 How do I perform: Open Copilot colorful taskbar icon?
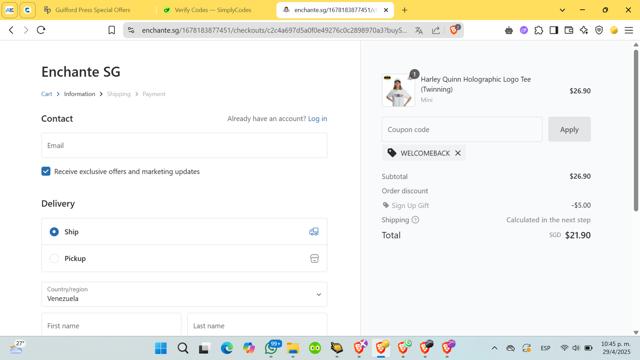pos(249,348)
